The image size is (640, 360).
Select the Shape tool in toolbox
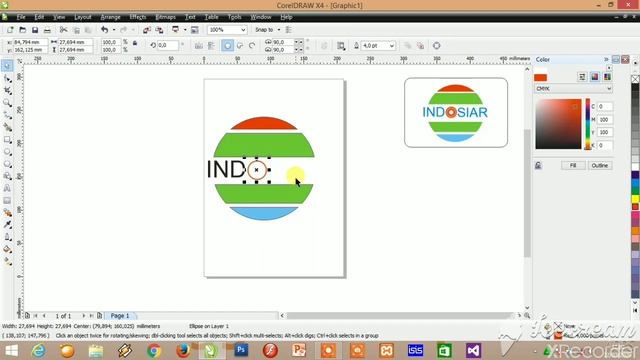click(x=7, y=78)
